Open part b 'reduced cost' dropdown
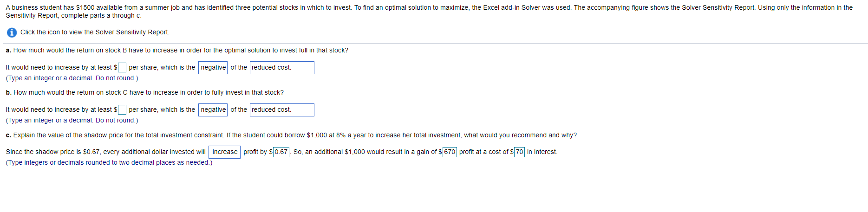 pos(282,110)
